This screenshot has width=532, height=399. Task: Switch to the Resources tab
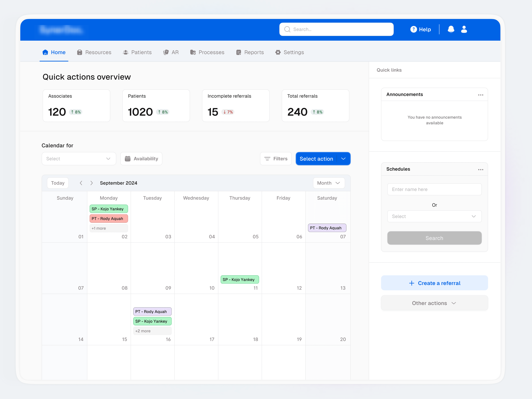click(94, 52)
